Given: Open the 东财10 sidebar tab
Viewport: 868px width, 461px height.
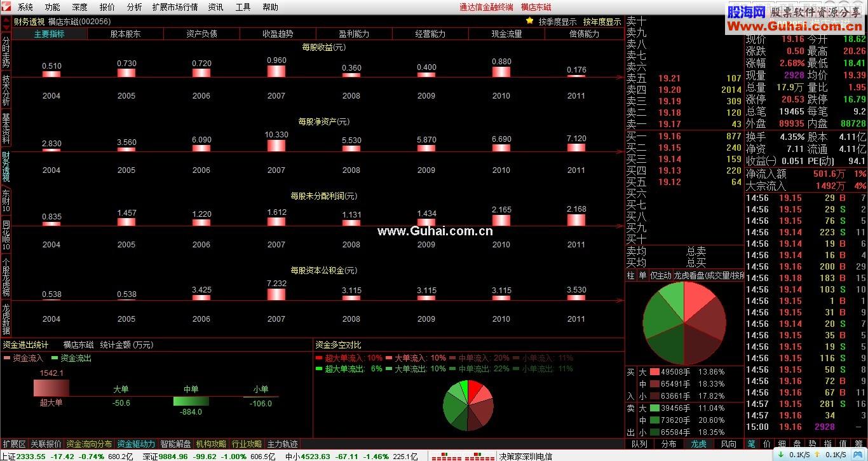Looking at the screenshot, I should [6, 201].
